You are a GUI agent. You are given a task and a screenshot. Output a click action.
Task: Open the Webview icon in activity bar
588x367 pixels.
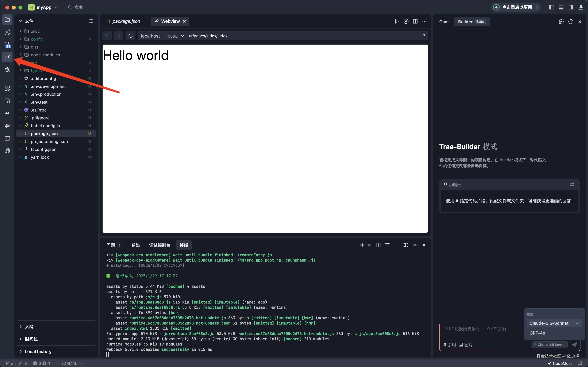click(7, 57)
